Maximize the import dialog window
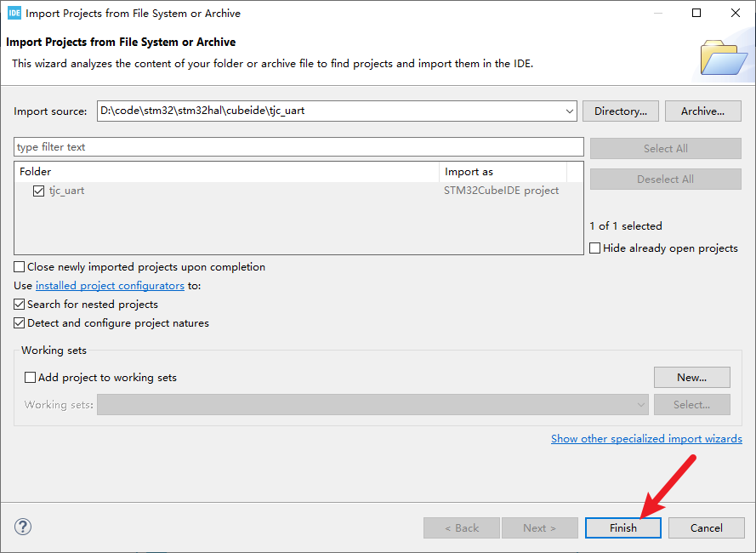The image size is (756, 553). click(696, 13)
